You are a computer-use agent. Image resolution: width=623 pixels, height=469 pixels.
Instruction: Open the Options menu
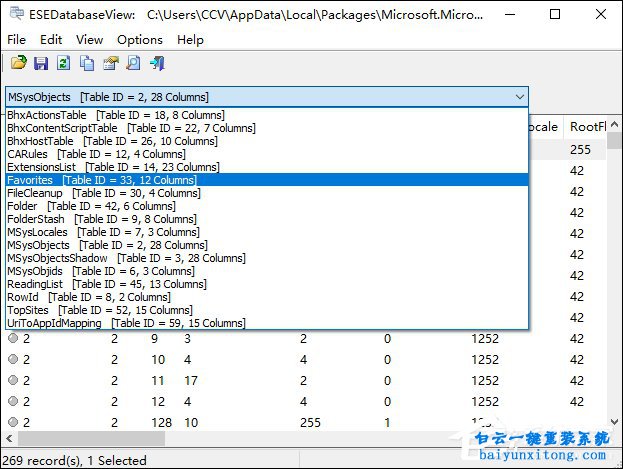139,40
